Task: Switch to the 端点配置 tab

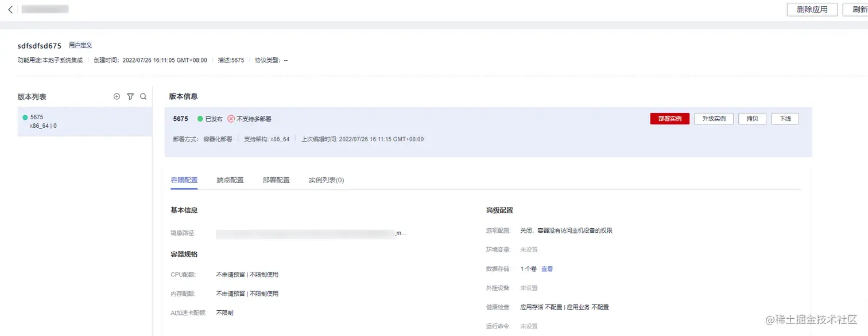Action: [x=230, y=180]
